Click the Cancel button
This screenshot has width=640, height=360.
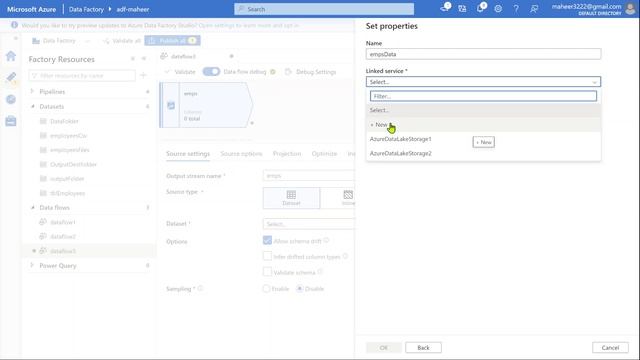(610, 347)
